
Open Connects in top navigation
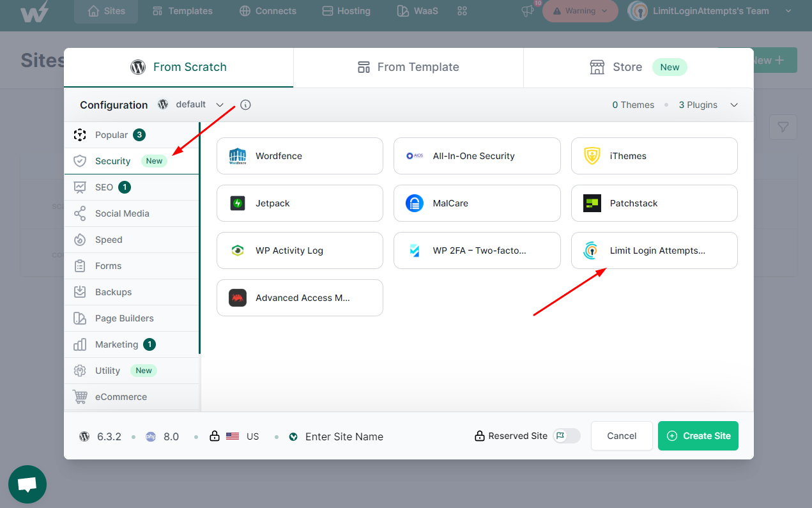click(x=268, y=11)
